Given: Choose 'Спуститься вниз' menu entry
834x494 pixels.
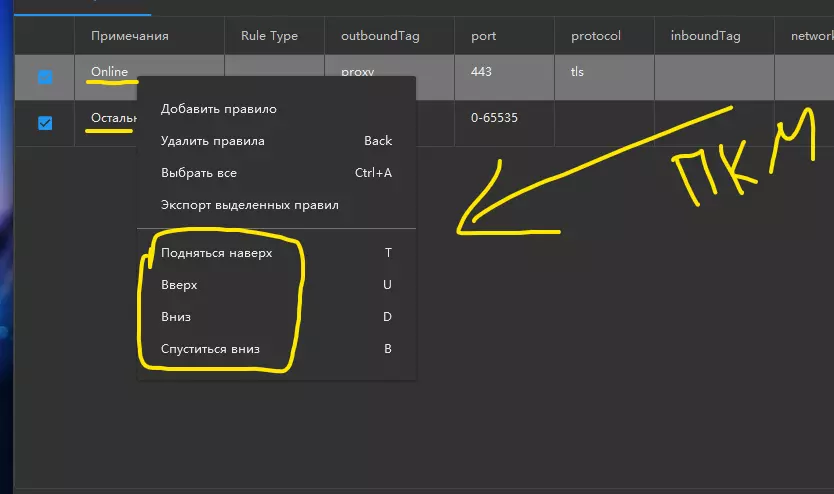Looking at the screenshot, I should click(x=210, y=349).
